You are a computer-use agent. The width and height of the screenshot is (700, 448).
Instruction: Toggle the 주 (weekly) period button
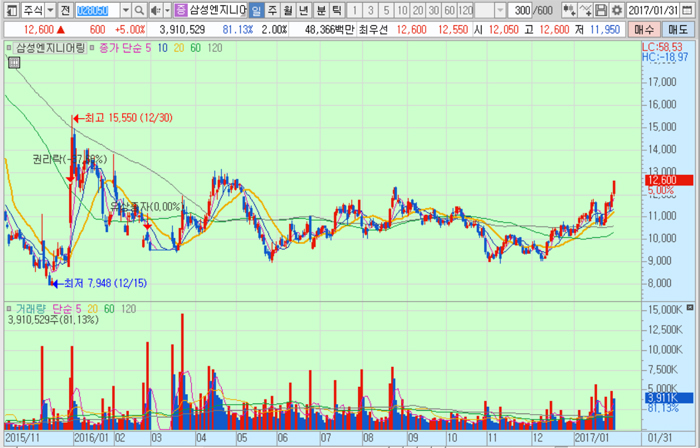(272, 10)
